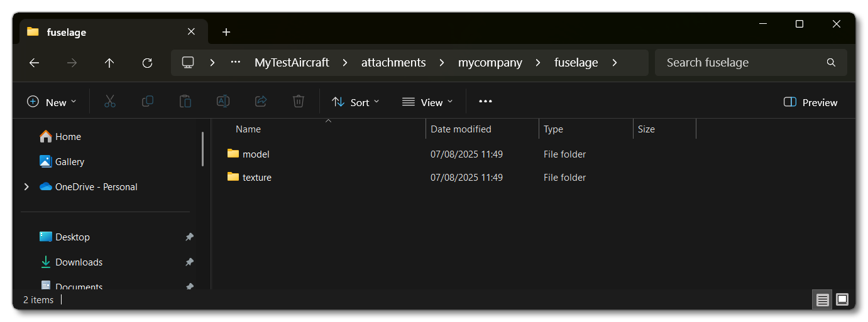The image size is (868, 322).
Task: Click the model row's date 07/08/2025 11:49
Action: click(466, 154)
